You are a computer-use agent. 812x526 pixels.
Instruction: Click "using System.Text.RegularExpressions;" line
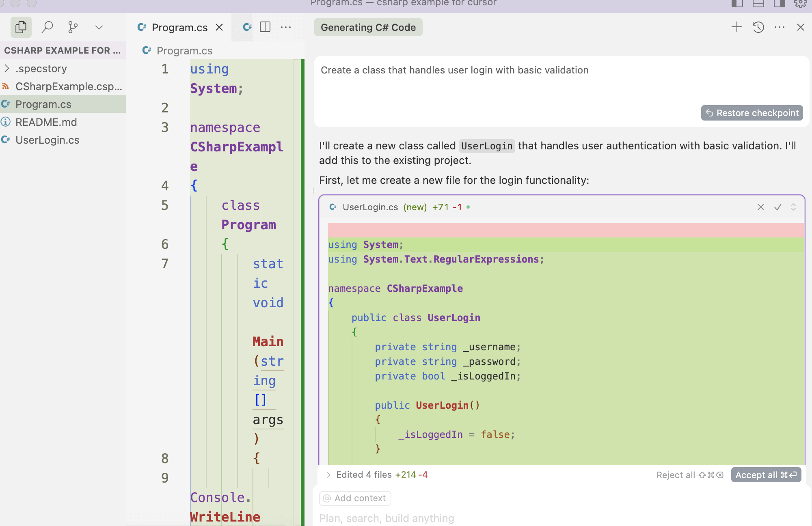pyautogui.click(x=436, y=259)
